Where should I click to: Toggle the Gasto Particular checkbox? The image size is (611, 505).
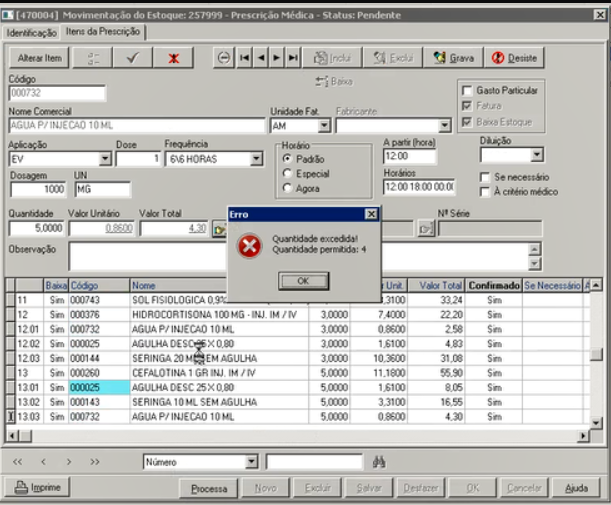pyautogui.click(x=466, y=90)
